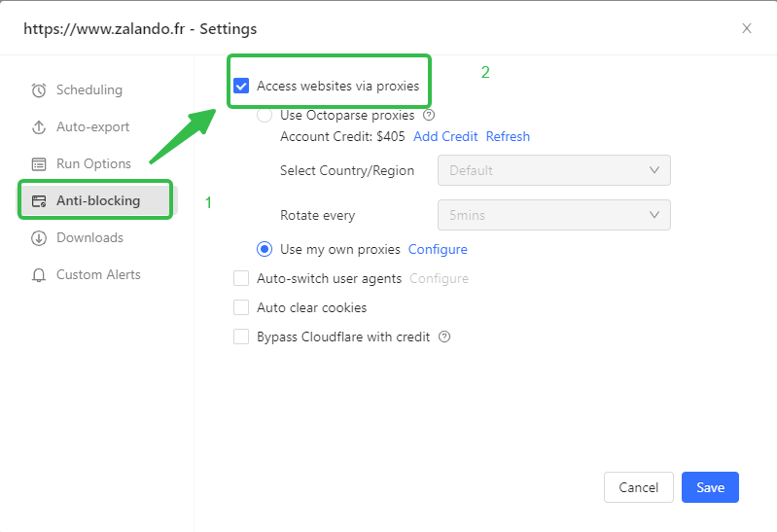Enable Auto clear cookies checkbox
This screenshot has width=777, height=532.
(241, 308)
